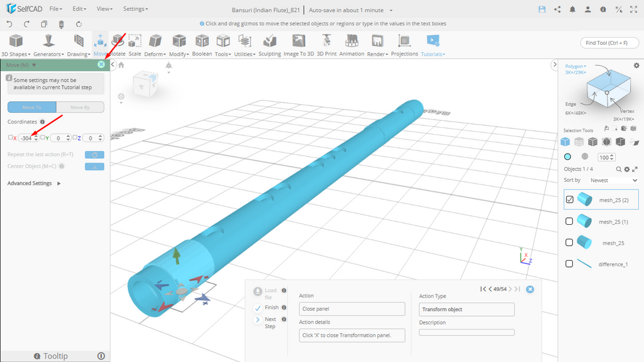Open the Settings menu
The height and width of the screenshot is (362, 644).
pos(135,9)
